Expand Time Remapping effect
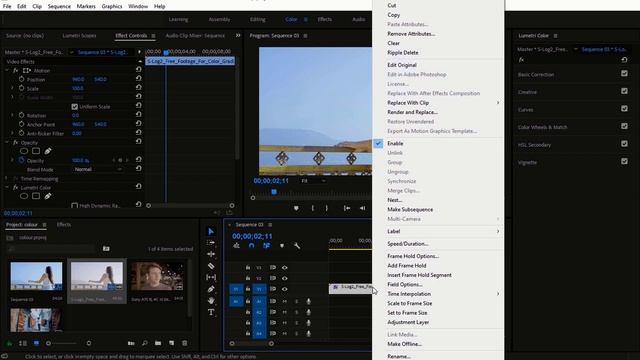The width and height of the screenshot is (640, 360). pos(7,178)
